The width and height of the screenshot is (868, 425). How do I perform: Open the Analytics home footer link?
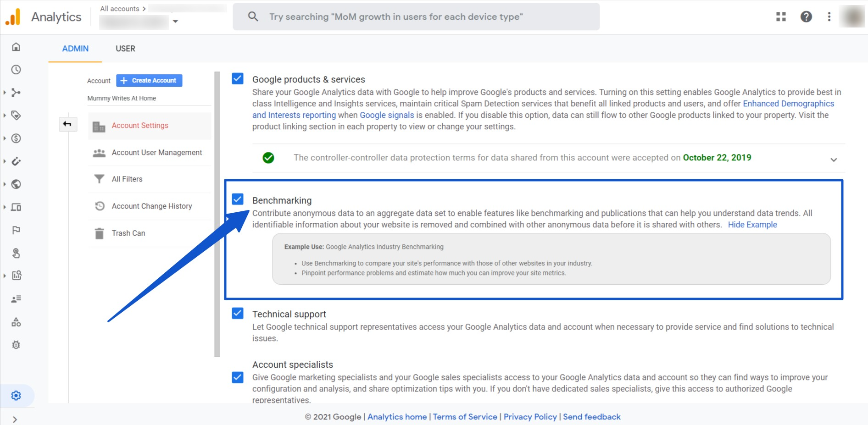coord(397,417)
